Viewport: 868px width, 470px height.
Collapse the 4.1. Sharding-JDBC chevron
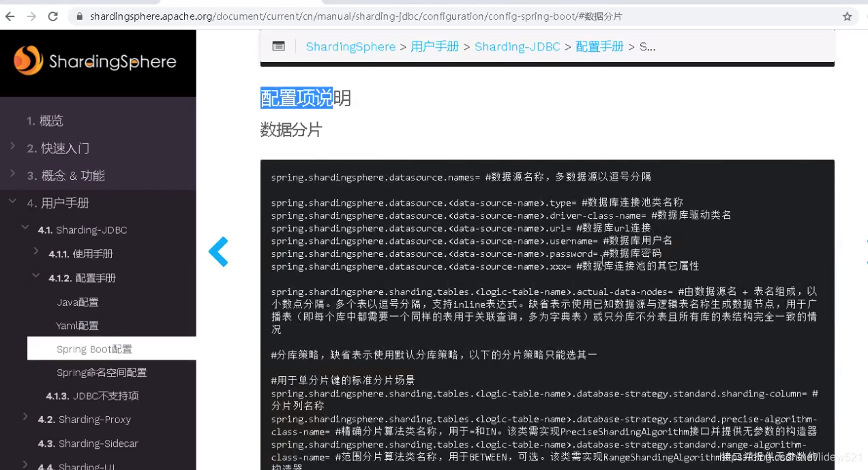click(25, 228)
